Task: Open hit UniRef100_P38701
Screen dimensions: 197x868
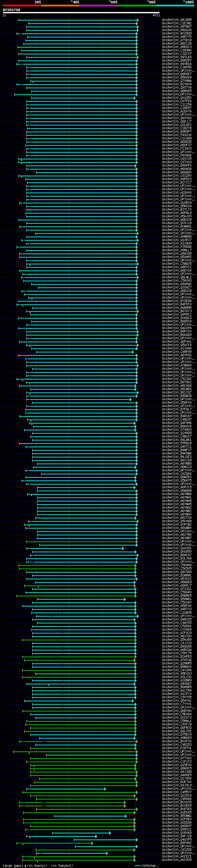Action: [x=177, y=748]
